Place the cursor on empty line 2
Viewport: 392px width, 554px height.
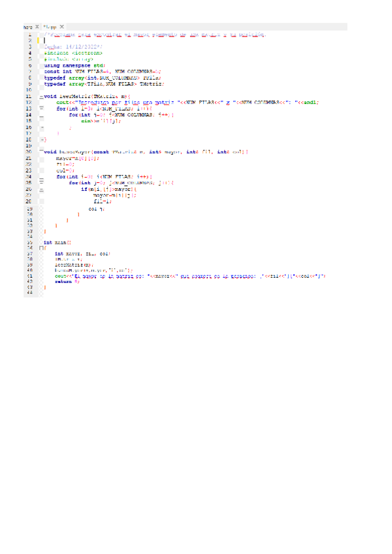98,41
